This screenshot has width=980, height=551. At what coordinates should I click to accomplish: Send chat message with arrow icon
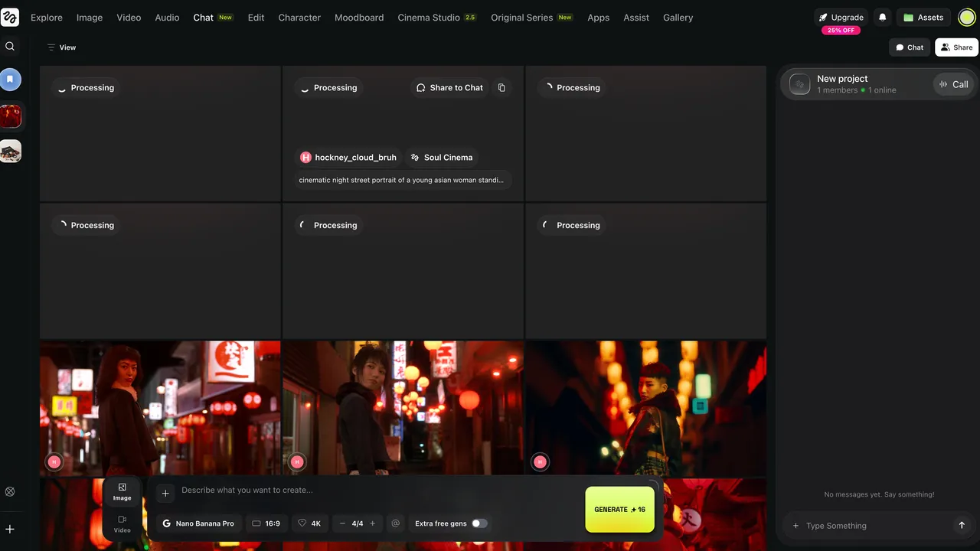962,526
